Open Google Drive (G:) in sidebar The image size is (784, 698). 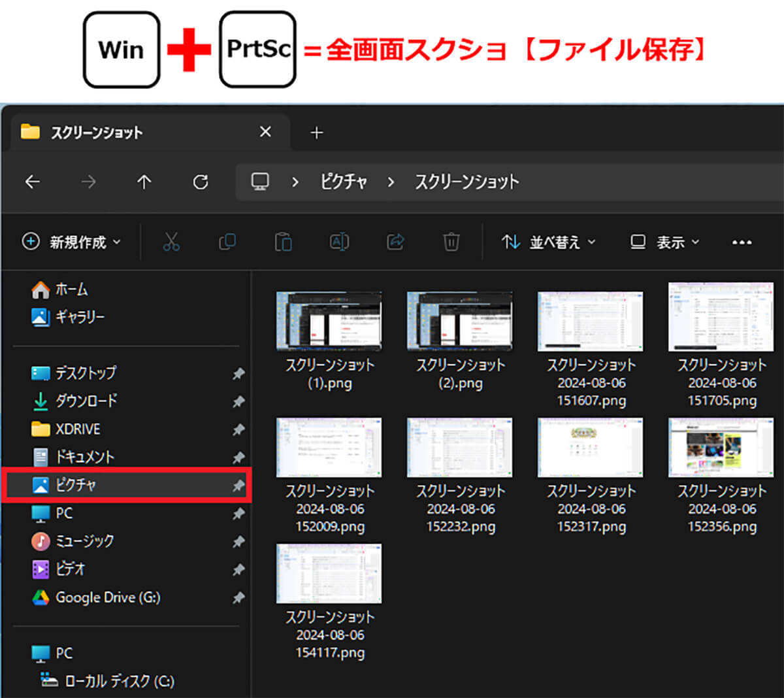[96, 597]
